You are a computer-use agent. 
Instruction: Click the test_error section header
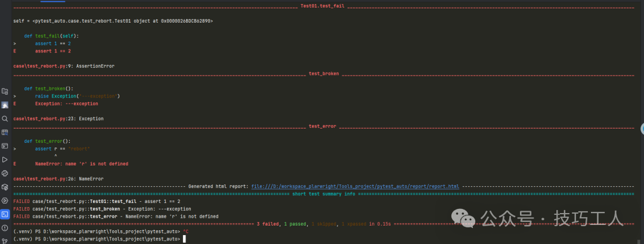pos(323,126)
